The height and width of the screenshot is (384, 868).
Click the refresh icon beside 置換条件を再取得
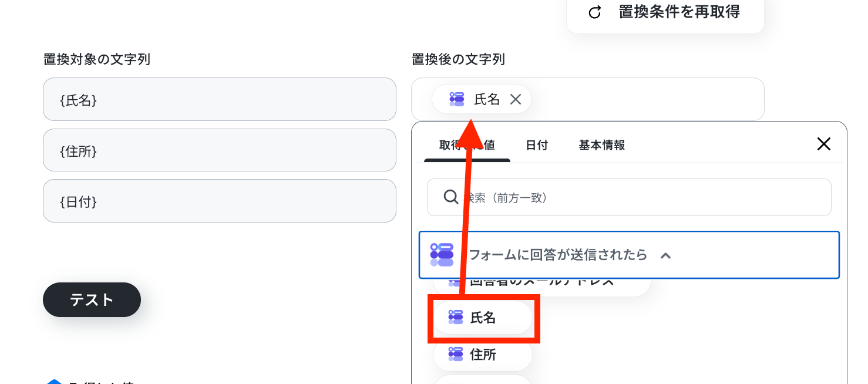pos(595,12)
